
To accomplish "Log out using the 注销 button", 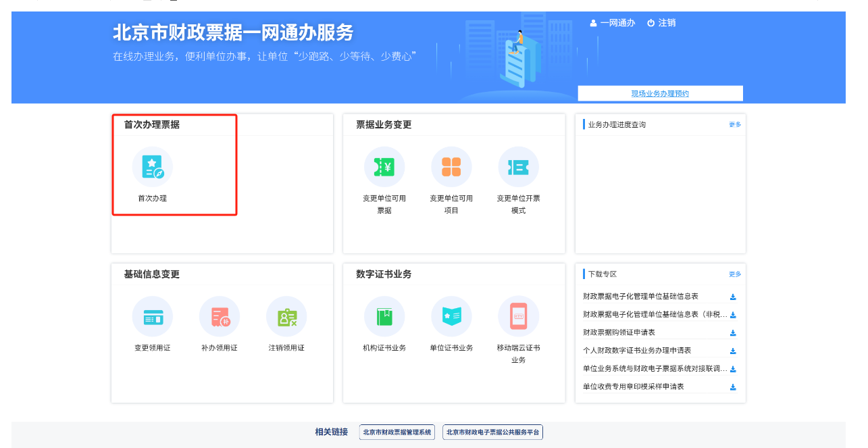I will coord(661,23).
